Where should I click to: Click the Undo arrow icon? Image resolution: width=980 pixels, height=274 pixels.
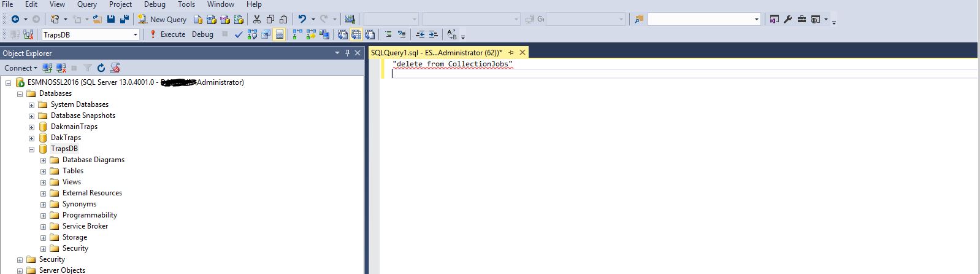click(x=302, y=19)
